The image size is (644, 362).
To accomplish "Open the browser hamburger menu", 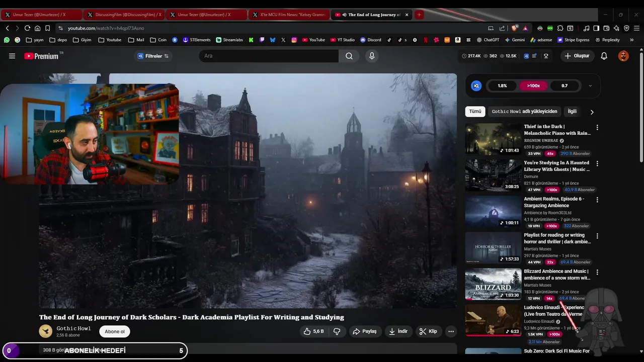I will click(636, 28).
